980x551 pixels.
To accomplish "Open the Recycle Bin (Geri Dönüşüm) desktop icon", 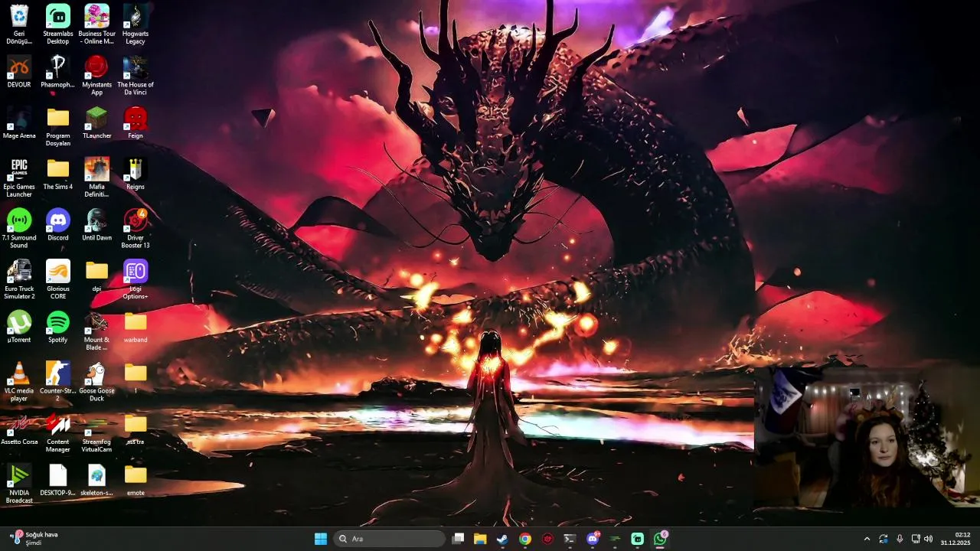I will point(19,24).
